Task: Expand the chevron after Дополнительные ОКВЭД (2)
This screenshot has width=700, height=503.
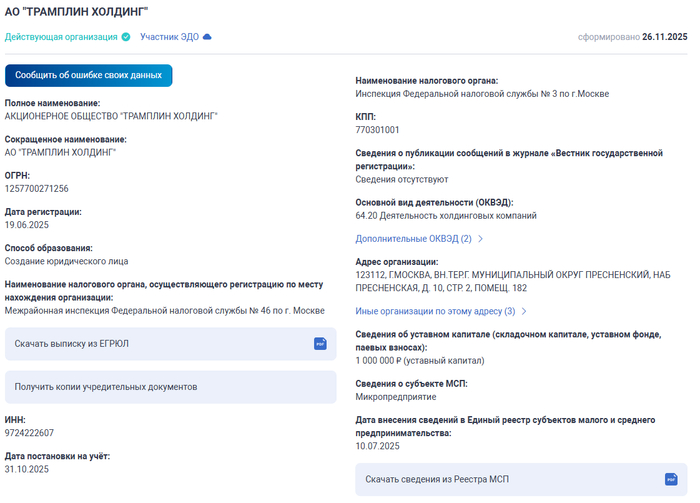Action: pyautogui.click(x=481, y=239)
